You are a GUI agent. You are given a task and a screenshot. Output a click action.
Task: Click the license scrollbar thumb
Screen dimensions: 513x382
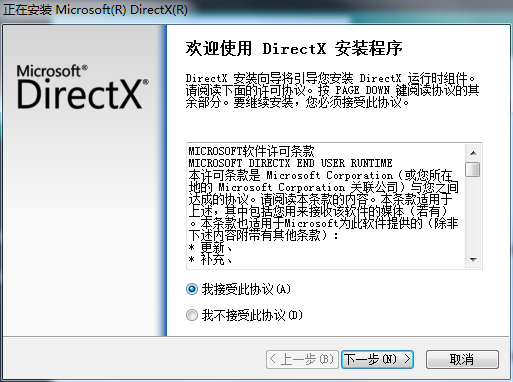(x=473, y=169)
